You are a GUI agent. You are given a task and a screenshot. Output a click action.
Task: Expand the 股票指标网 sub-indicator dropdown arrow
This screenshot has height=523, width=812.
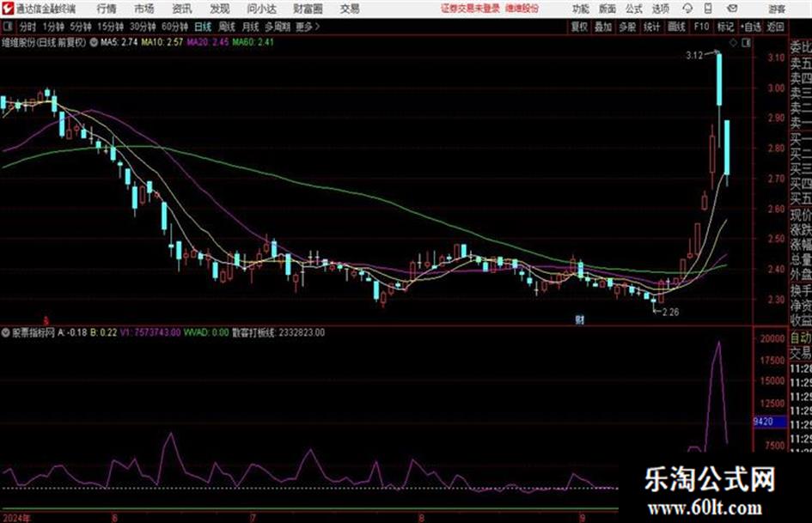point(6,332)
